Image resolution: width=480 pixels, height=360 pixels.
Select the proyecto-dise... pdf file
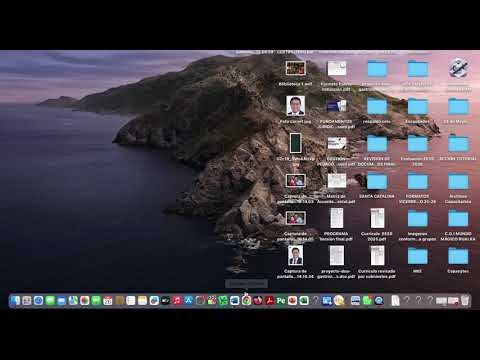click(x=337, y=256)
